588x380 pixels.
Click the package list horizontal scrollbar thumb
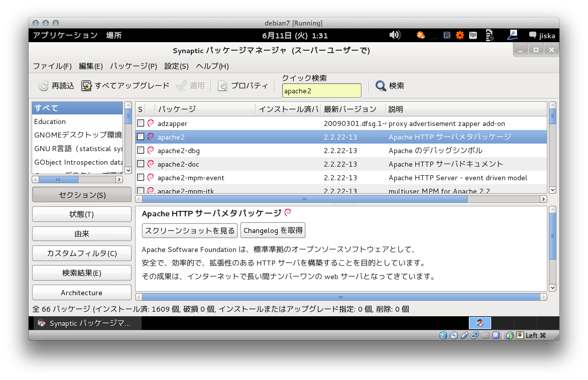click(x=304, y=199)
